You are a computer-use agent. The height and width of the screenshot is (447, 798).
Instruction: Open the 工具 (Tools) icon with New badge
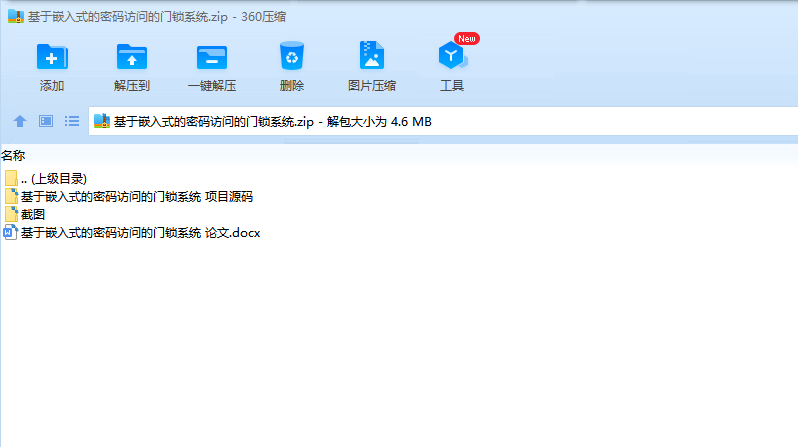point(452,55)
